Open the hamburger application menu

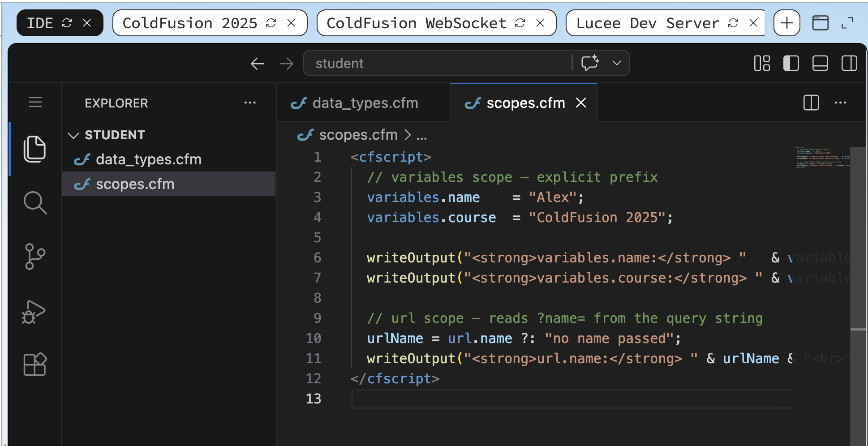point(35,103)
